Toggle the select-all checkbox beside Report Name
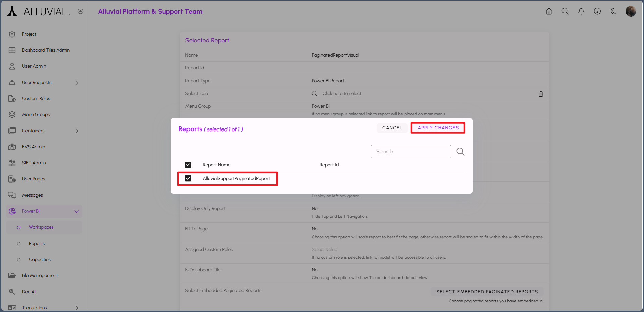 click(x=188, y=165)
